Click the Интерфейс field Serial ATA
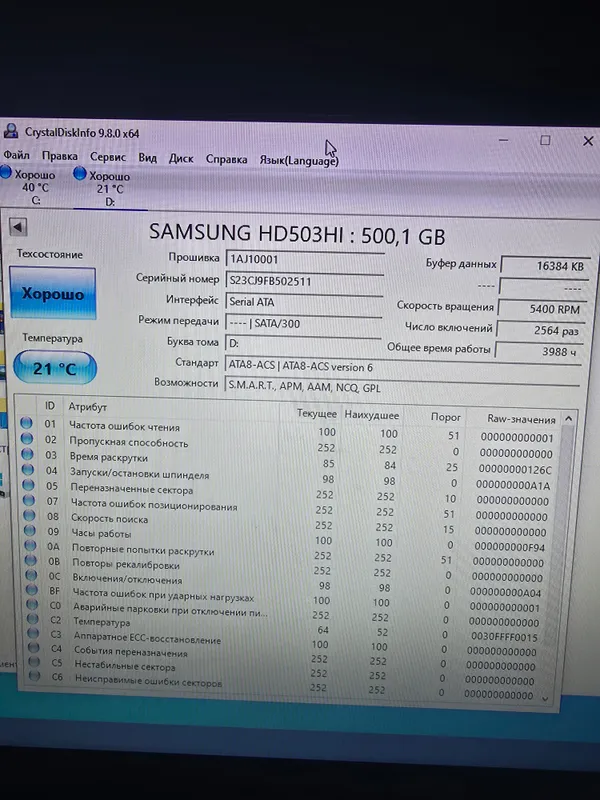This screenshot has height=800, width=600. 304,302
